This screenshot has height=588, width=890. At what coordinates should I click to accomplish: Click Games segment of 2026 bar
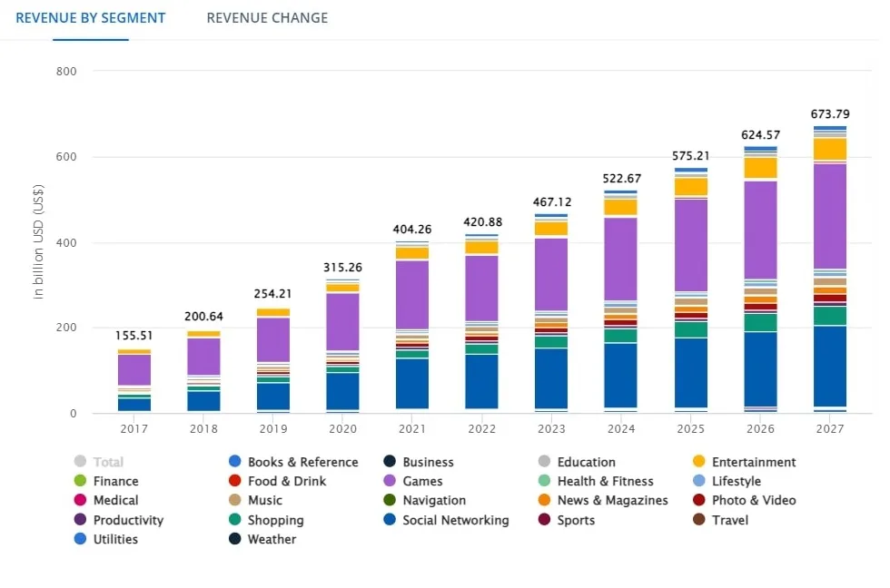pyautogui.click(x=761, y=230)
